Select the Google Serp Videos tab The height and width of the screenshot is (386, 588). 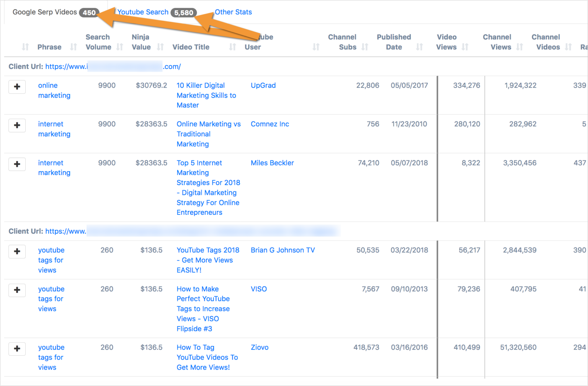pyautogui.click(x=45, y=12)
